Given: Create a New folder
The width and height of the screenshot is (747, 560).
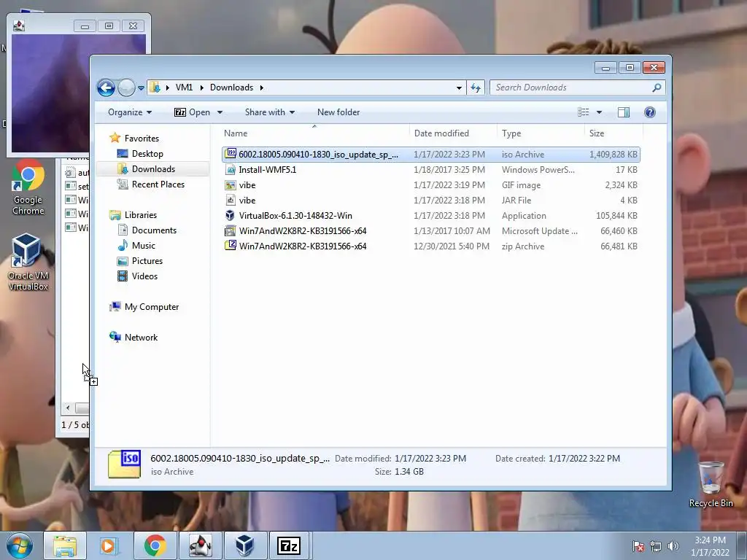Looking at the screenshot, I should [338, 112].
